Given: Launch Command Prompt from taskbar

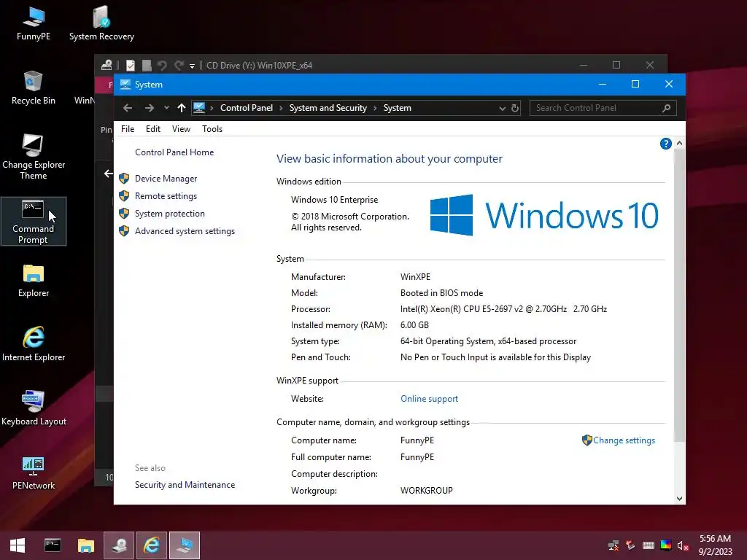Looking at the screenshot, I should point(53,545).
